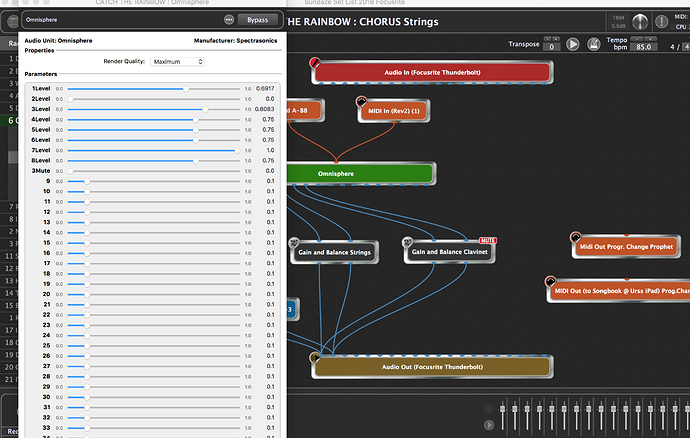690x438 pixels.
Task: Click the MIDI In (Rev2) block's corner icon
Action: click(361, 102)
